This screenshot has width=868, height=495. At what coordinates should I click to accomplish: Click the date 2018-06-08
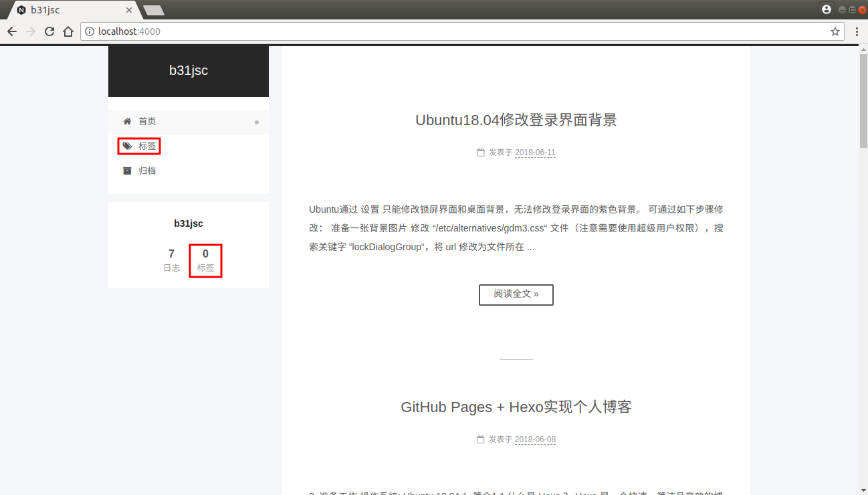535,439
